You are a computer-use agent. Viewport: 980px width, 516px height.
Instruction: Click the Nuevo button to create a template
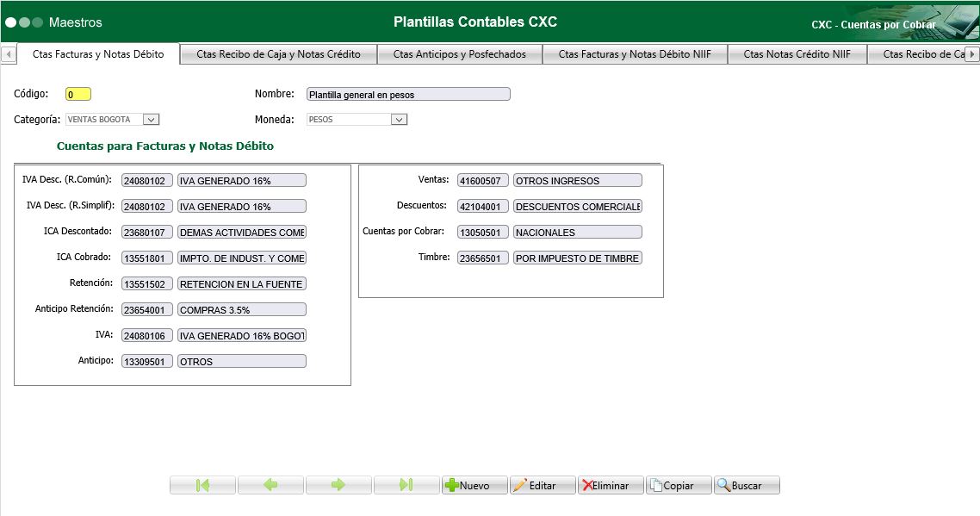[x=474, y=485]
